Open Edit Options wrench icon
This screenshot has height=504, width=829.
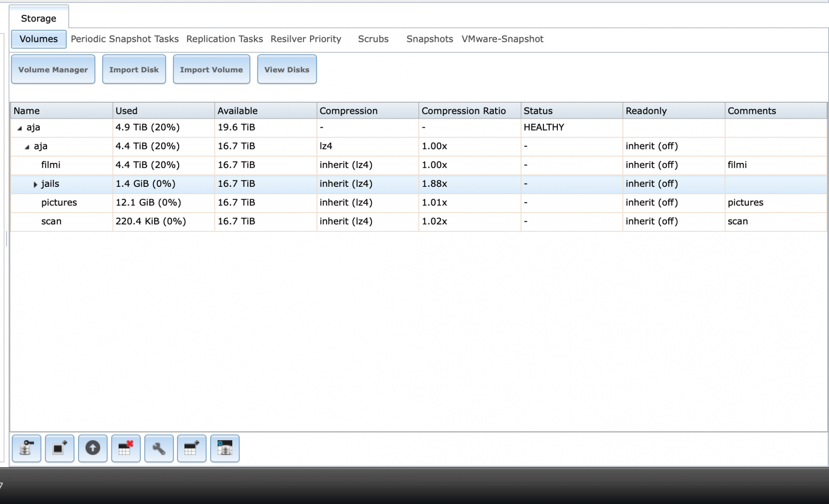pos(159,448)
